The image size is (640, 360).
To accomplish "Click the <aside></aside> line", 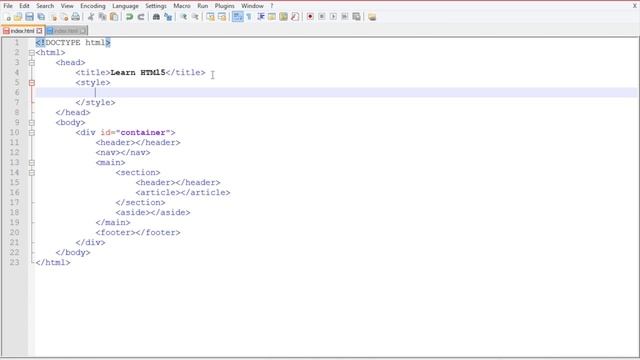I will 153,212.
